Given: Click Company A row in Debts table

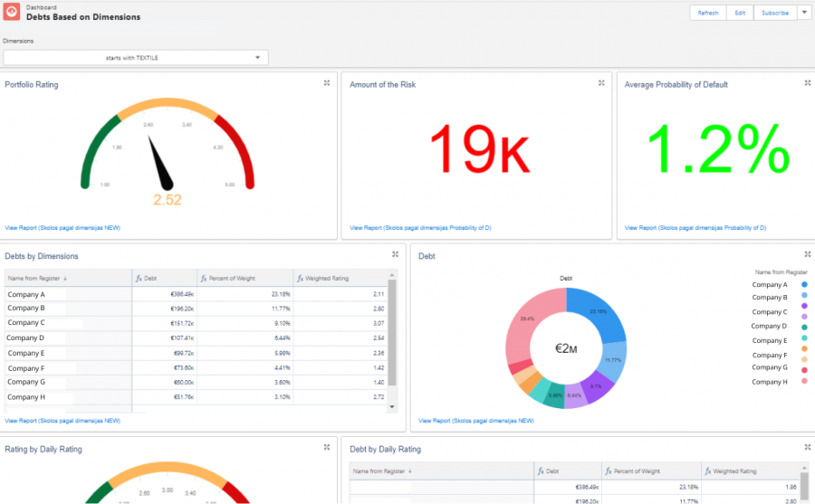Looking at the screenshot, I should pyautogui.click(x=196, y=294).
